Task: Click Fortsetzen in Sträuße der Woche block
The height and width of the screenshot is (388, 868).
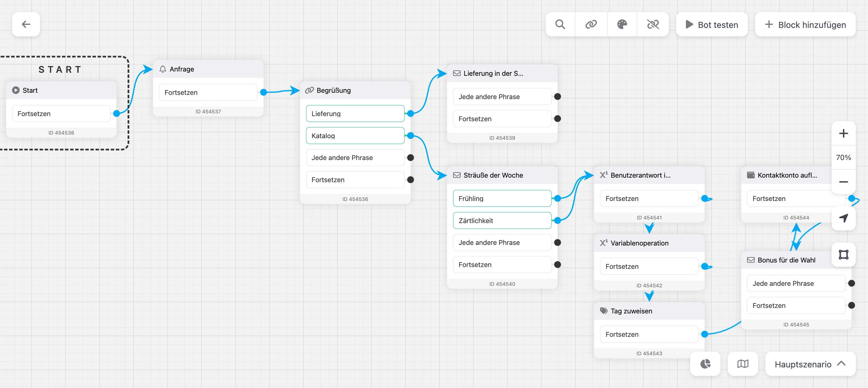Action: [502, 265]
